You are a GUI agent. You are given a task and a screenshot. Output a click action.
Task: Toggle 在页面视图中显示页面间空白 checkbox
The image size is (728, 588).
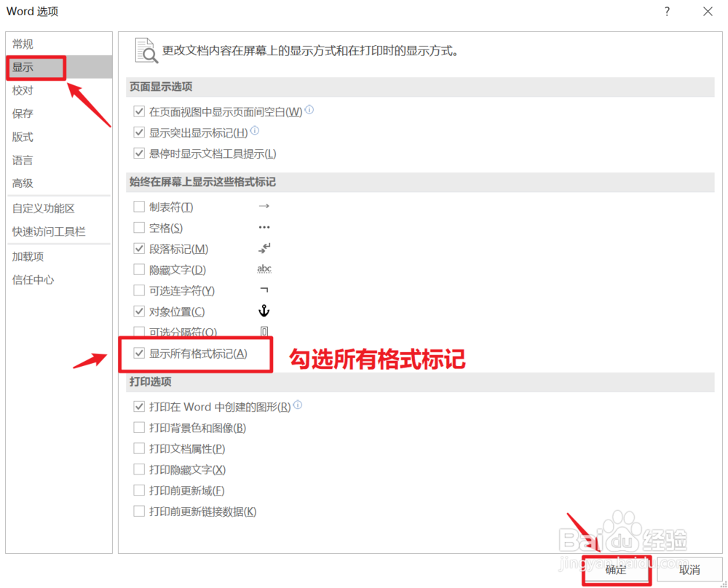coord(139,111)
